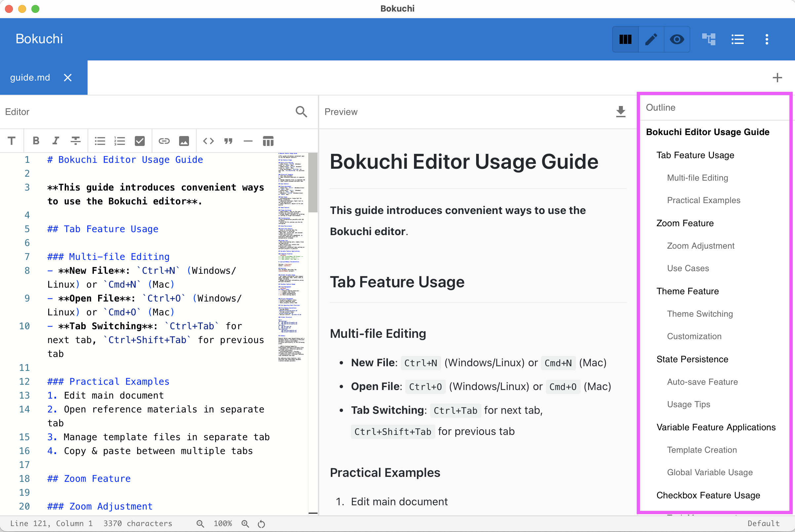795x532 pixels.
Task: Switch to split view mode
Action: pyautogui.click(x=625, y=39)
